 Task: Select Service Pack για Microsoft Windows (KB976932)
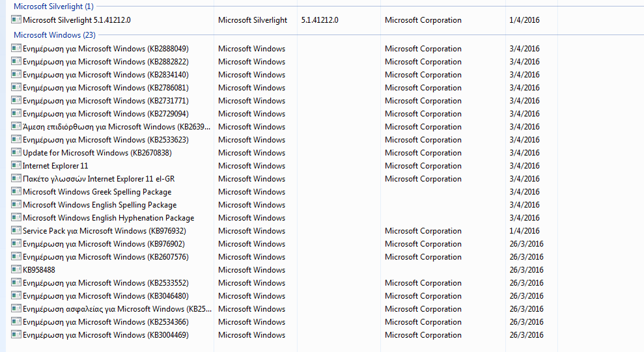[104, 231]
